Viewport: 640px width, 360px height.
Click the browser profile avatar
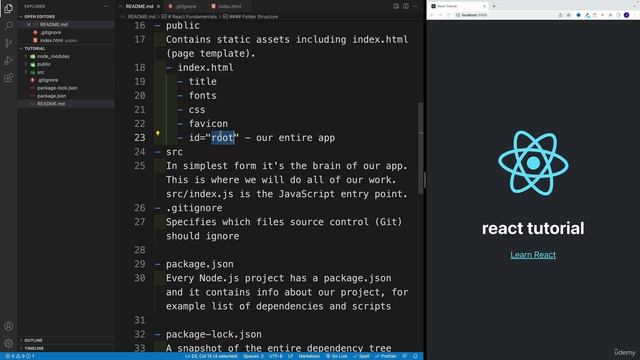point(627,15)
